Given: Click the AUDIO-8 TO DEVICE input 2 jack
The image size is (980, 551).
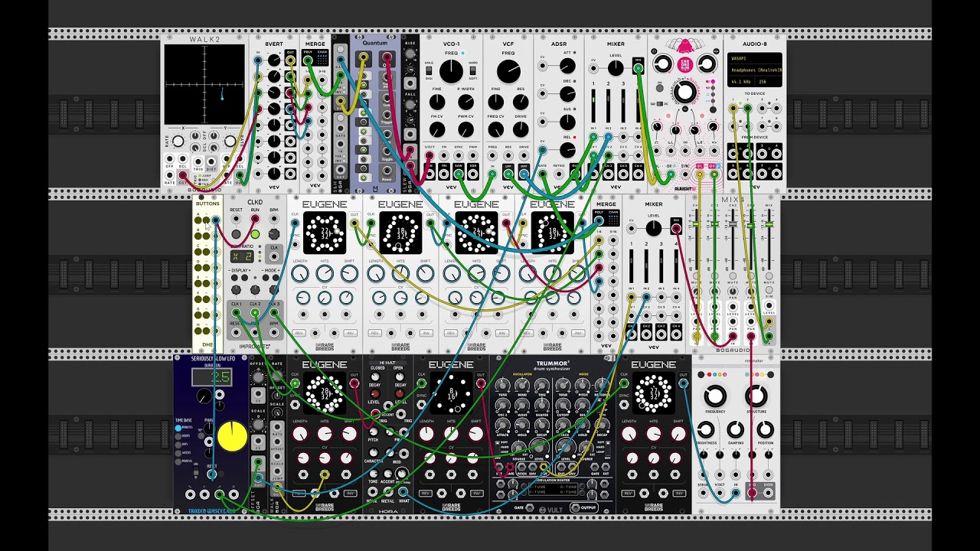Looking at the screenshot, I should tap(748, 109).
